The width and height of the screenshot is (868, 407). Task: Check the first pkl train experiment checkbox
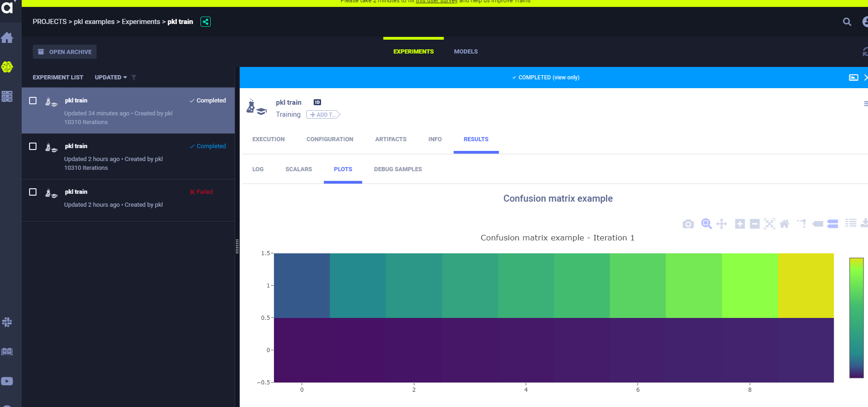coord(33,101)
